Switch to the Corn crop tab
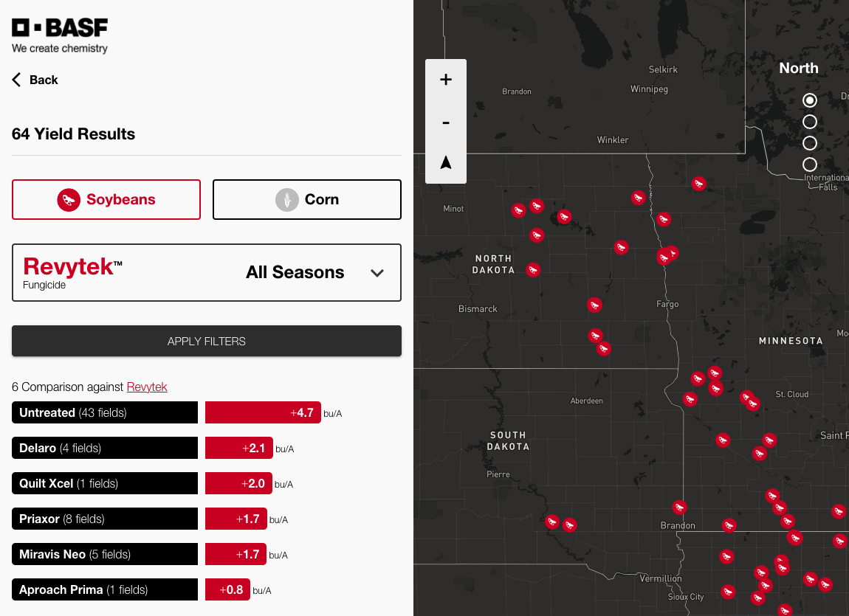This screenshot has height=616, width=849. (x=307, y=200)
